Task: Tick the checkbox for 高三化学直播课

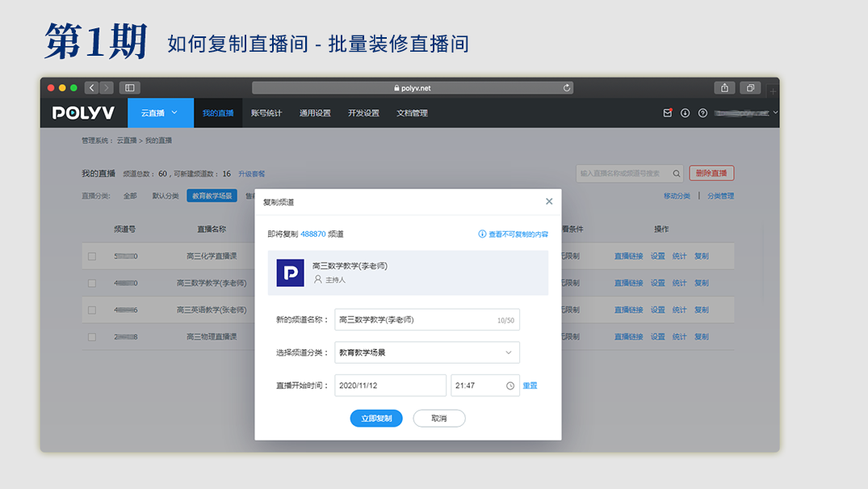Action: click(x=92, y=256)
